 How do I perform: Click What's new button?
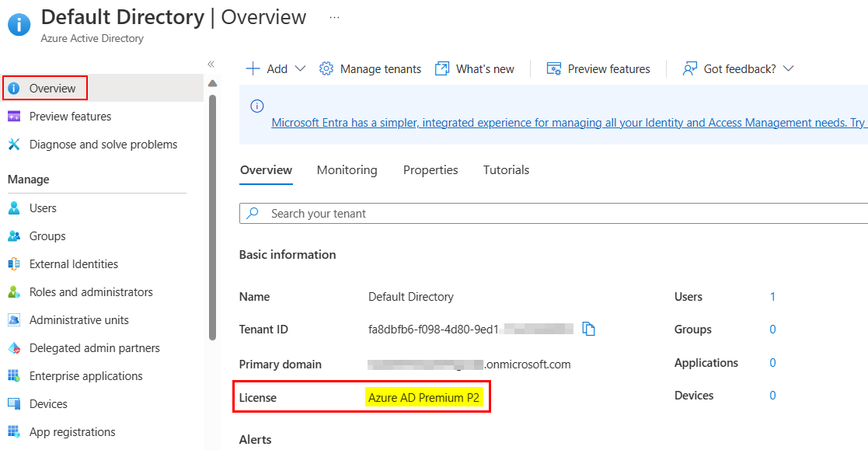click(475, 68)
